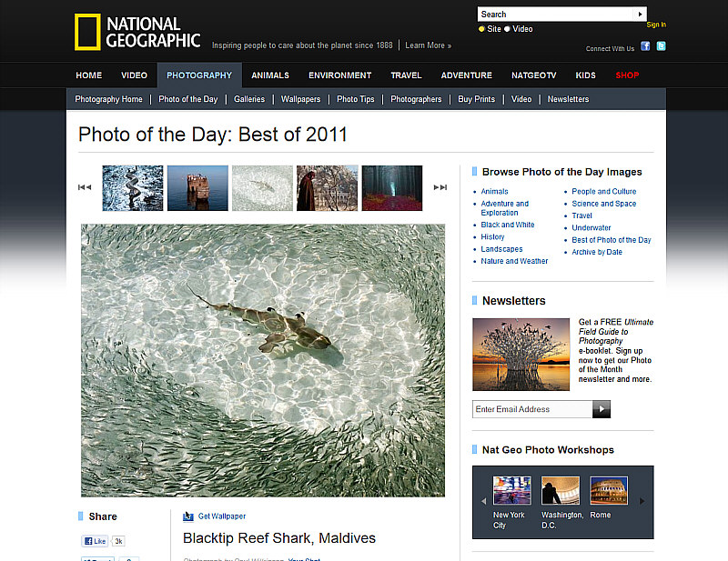Expand the Learn More link in header
The image size is (728, 561).
tap(428, 45)
